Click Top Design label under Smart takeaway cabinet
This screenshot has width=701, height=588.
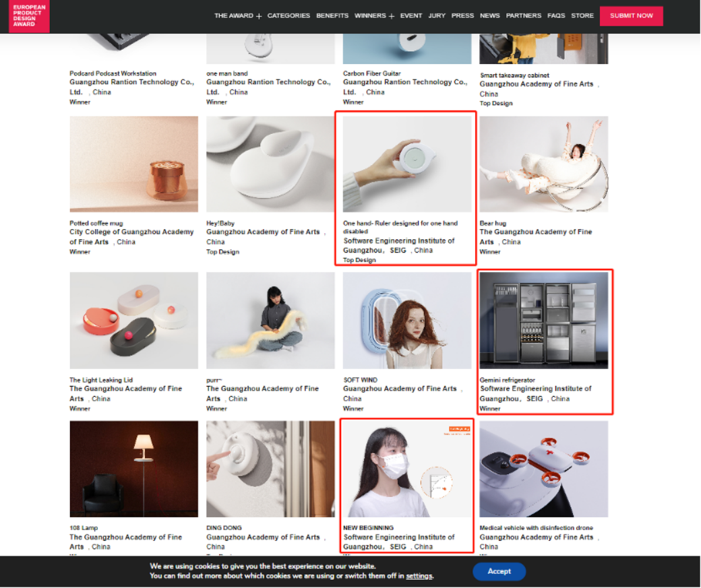(x=496, y=103)
